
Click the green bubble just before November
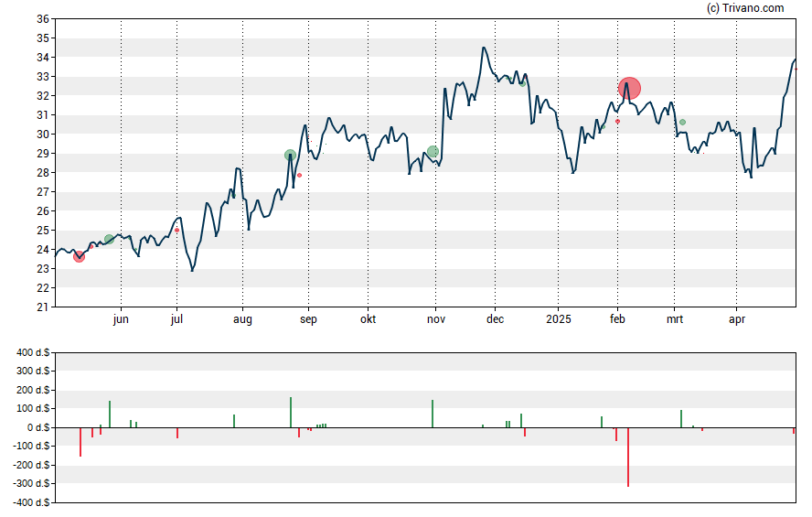(x=433, y=152)
